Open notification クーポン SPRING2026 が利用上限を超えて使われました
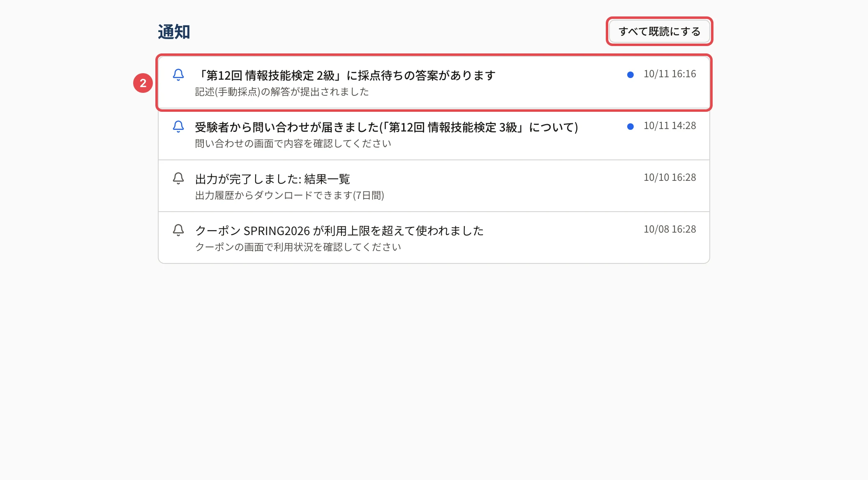The image size is (868, 480). [434, 238]
